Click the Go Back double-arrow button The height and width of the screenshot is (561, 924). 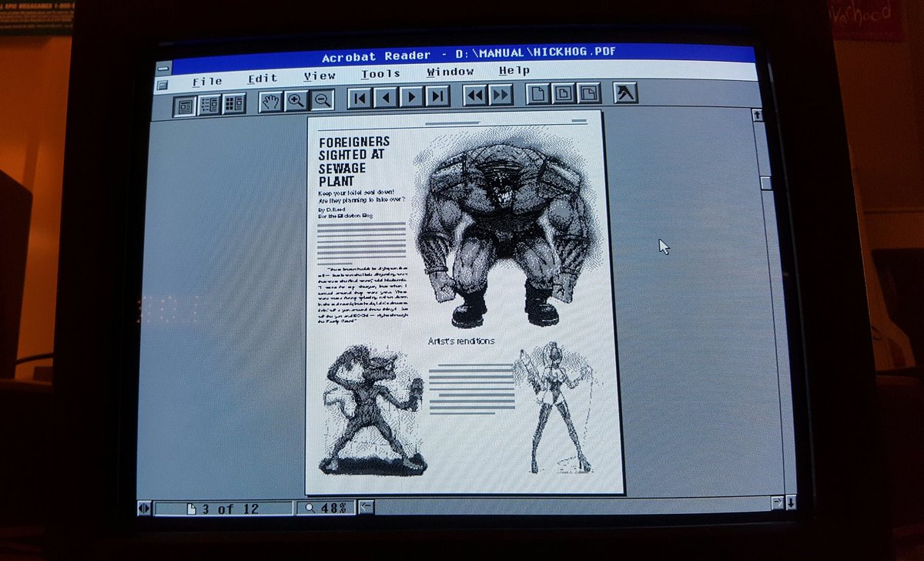(x=475, y=95)
